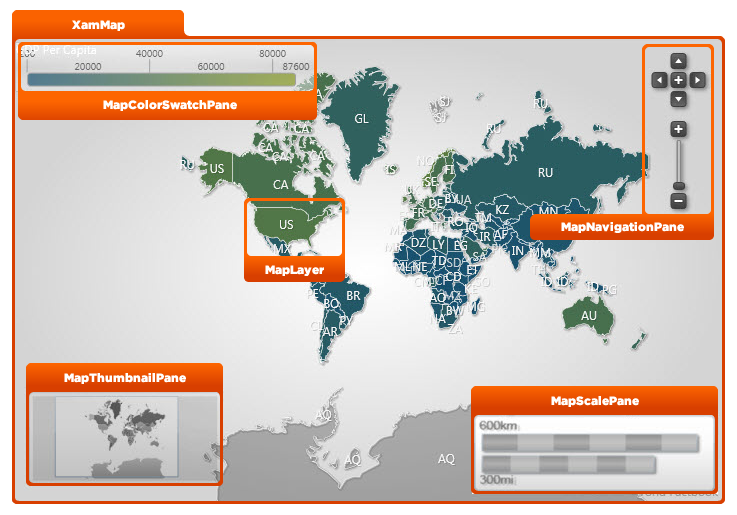This screenshot has height=515, width=737.
Task: Select Russia's large RU label on the map
Action: click(x=545, y=173)
